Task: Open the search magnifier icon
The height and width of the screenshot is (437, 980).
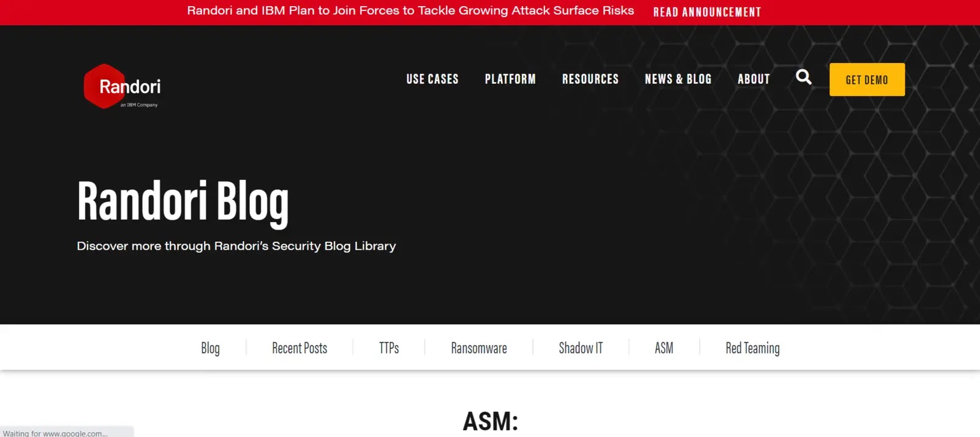Action: [x=804, y=77]
